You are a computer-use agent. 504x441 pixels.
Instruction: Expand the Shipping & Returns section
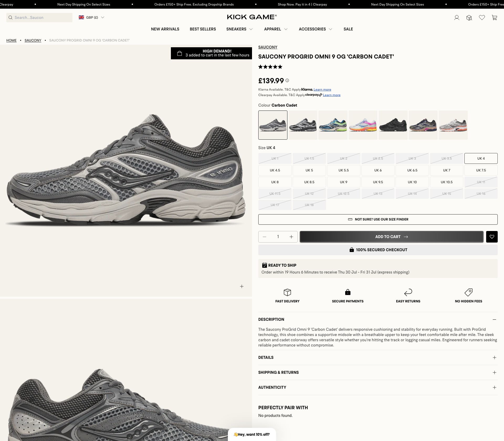[378, 372]
